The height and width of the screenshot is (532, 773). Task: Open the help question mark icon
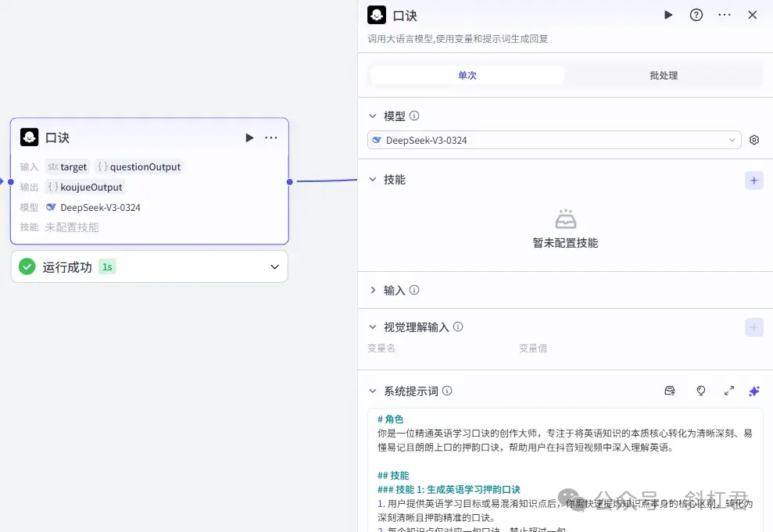pyautogui.click(x=696, y=15)
